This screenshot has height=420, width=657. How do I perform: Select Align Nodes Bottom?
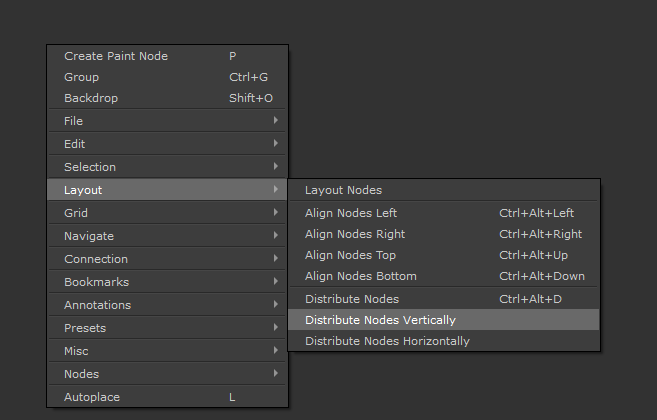(x=360, y=276)
